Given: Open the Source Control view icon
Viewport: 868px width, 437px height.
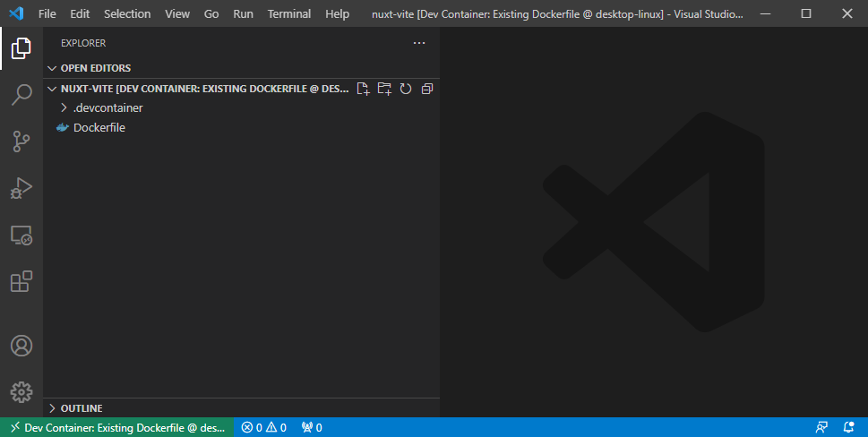Looking at the screenshot, I should pos(21,141).
